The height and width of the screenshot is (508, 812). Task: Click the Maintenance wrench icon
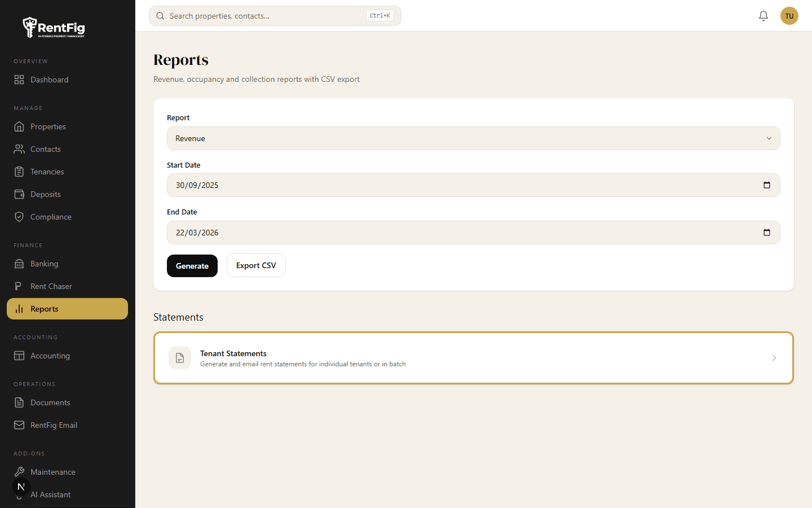coord(19,472)
